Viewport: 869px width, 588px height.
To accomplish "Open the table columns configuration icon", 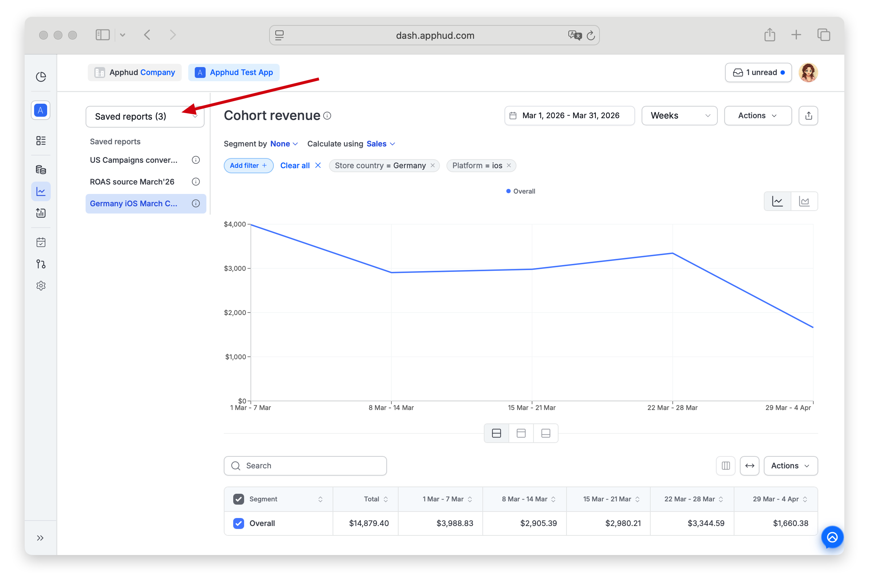I will point(726,466).
